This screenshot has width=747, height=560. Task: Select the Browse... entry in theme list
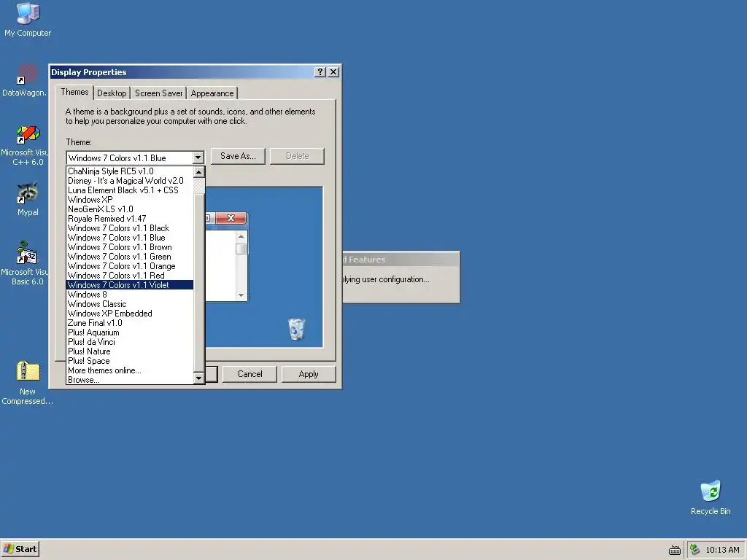tap(130, 379)
